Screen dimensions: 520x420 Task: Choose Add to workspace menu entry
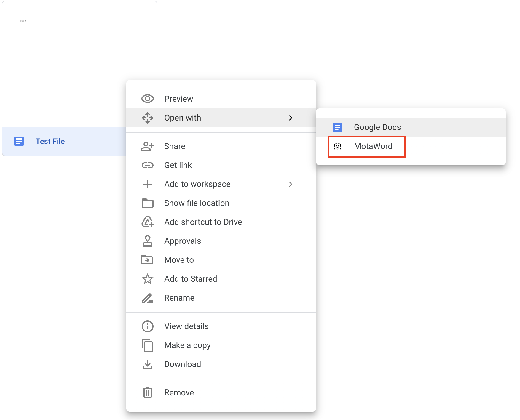coord(221,184)
